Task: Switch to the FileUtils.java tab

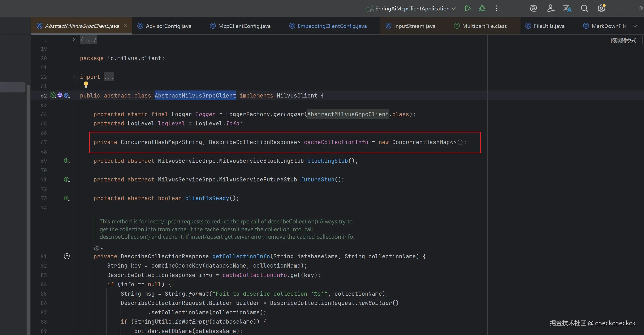Action: click(x=549, y=26)
